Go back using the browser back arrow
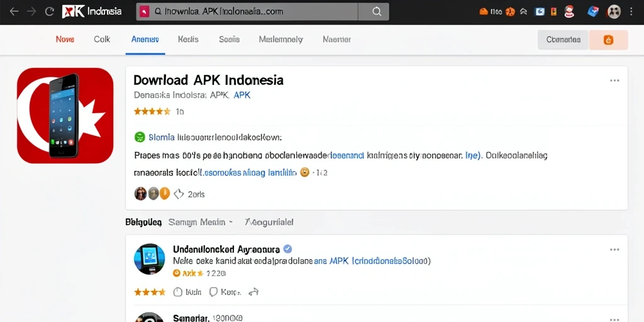The image size is (644, 322). pos(14,11)
